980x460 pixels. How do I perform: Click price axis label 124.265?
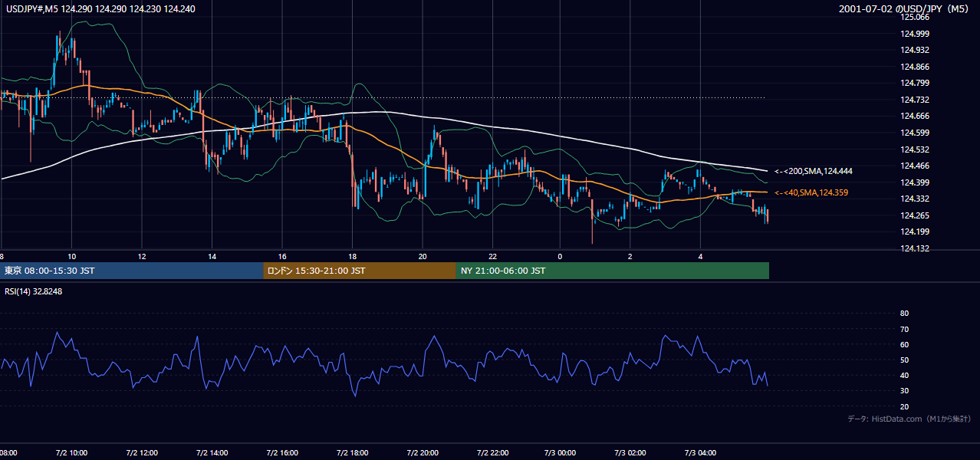click(x=916, y=215)
